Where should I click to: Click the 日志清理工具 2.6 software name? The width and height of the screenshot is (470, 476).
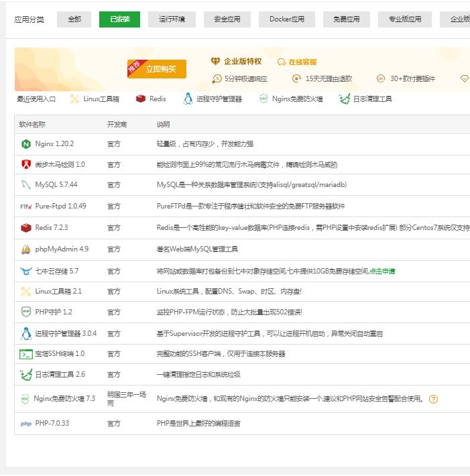(60, 375)
